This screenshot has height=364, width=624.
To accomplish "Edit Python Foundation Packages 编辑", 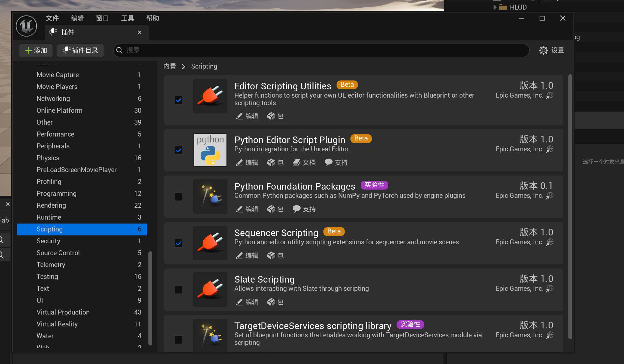I will click(x=247, y=209).
